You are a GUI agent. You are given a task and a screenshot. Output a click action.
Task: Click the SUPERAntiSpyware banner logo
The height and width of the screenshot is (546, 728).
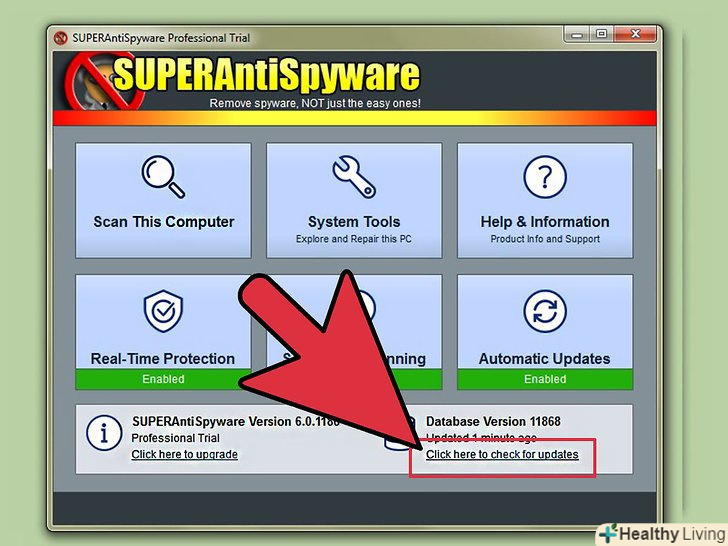pos(243,81)
